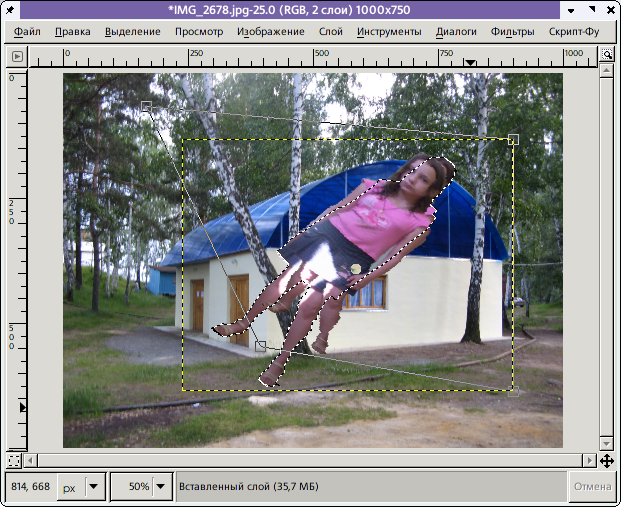Open the Фильтры menu
This screenshot has height=507, width=621.
coord(512,31)
